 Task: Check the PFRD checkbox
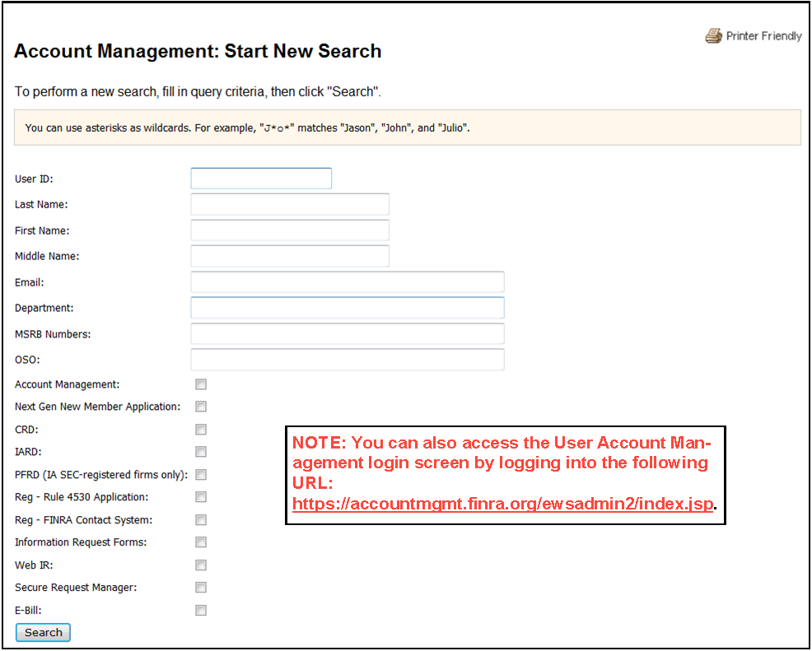[x=201, y=475]
